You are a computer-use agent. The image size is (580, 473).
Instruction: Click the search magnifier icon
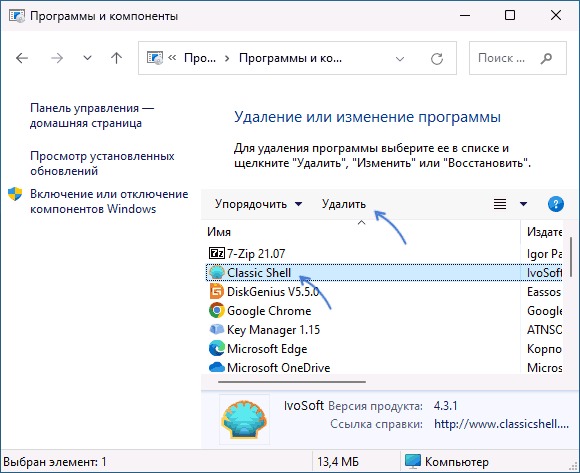pos(546,58)
